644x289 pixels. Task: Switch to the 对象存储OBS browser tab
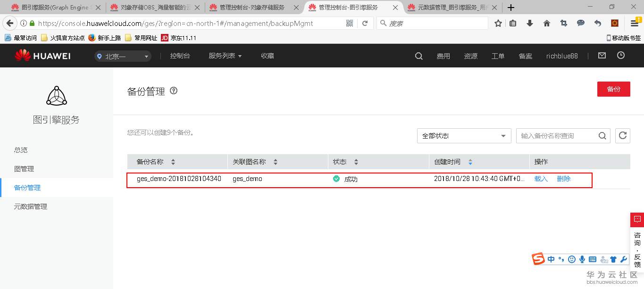[x=155, y=8]
